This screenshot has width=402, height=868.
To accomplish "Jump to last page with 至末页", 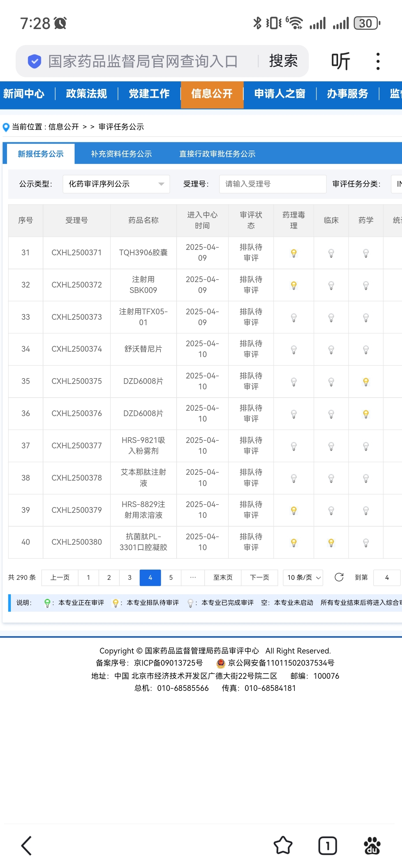I will (x=223, y=578).
